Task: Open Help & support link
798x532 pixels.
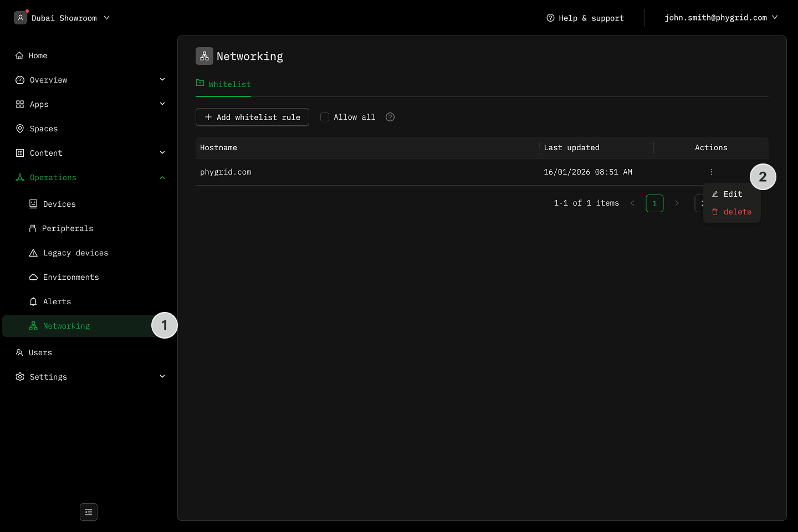Action: (x=585, y=18)
